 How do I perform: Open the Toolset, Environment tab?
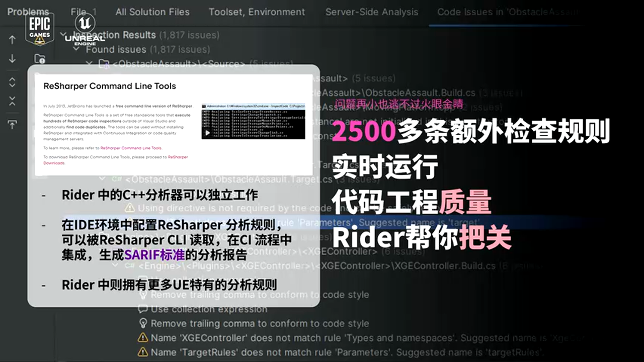pos(257,12)
